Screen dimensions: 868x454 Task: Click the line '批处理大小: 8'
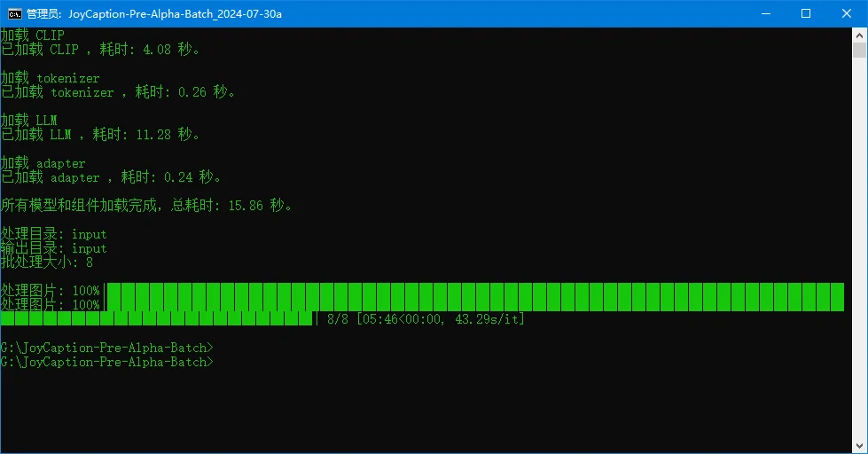(x=47, y=262)
